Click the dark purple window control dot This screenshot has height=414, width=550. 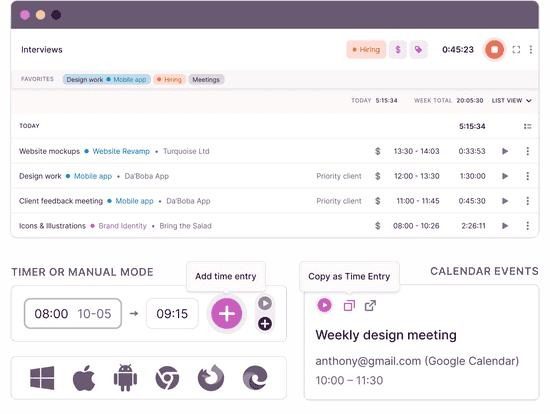56,15
